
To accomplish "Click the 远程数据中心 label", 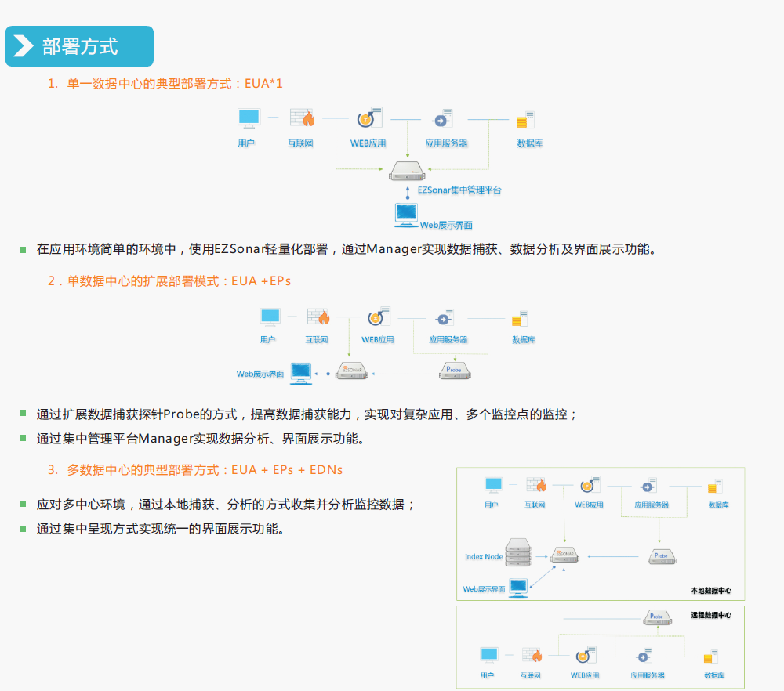I will coord(711,615).
